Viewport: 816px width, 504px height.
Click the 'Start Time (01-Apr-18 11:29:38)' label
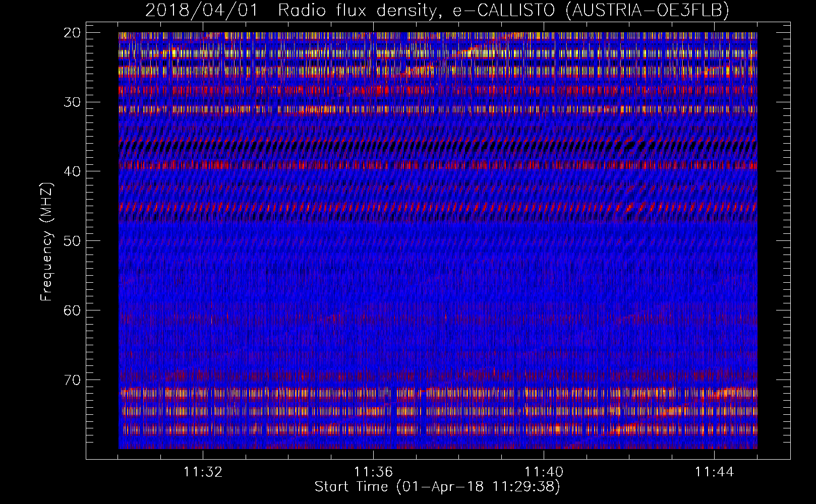click(437, 487)
